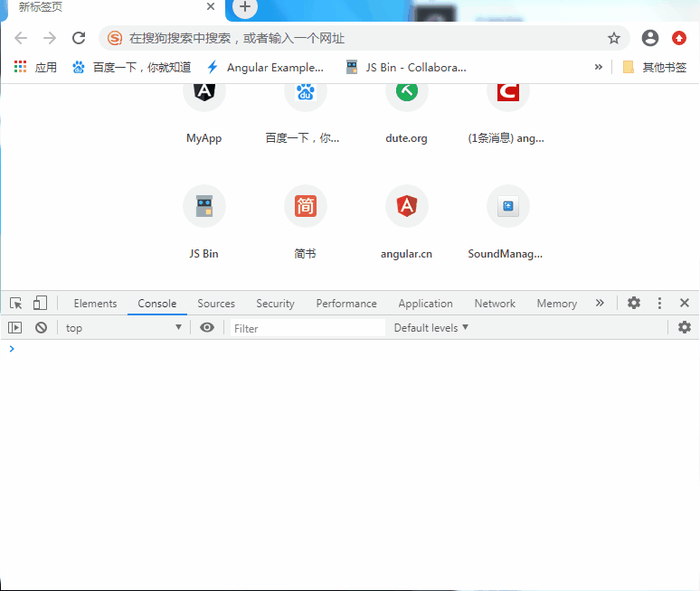The width and height of the screenshot is (700, 591).
Task: Click the browser forward arrow
Action: coord(50,38)
